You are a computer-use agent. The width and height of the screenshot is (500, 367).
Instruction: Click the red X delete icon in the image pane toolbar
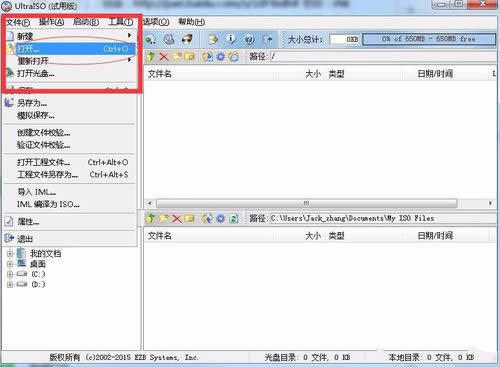click(x=164, y=57)
